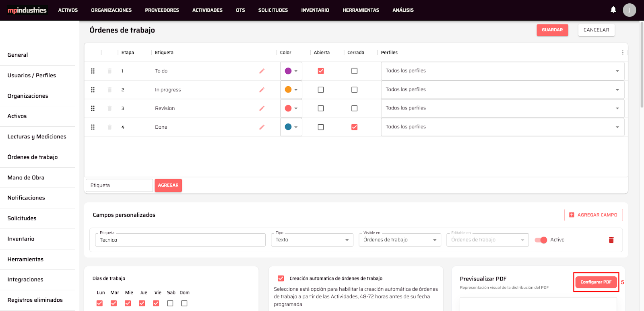Screen dimensions: 644x311
Task: Click the Configurar PDF button
Action: coord(596,282)
